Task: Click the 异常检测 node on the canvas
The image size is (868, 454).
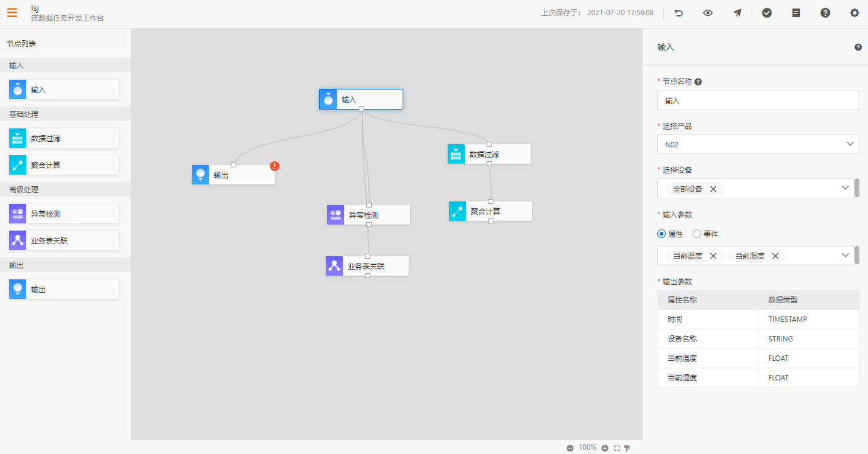Action: (x=368, y=215)
